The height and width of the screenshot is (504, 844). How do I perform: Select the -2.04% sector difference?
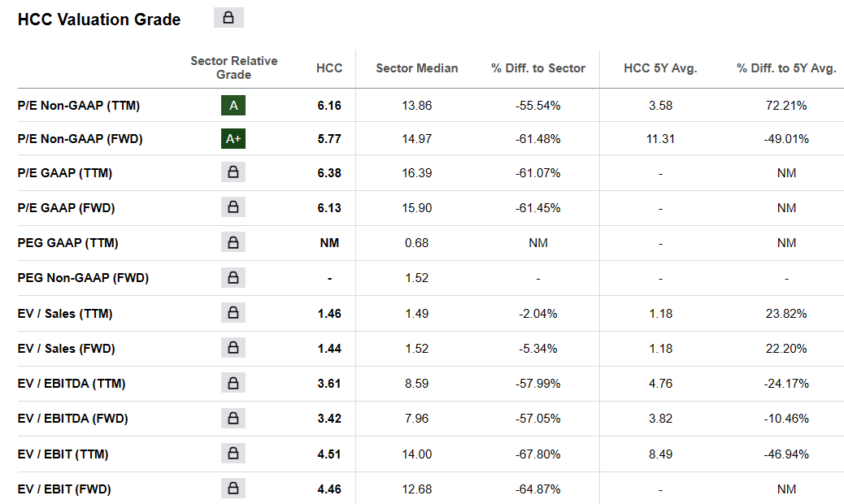point(538,314)
